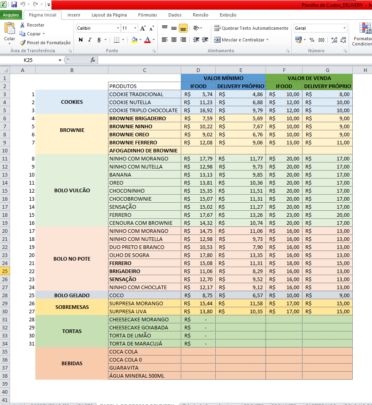Open Número group dialog launcher
The image size is (372, 405).
pos(345,51)
